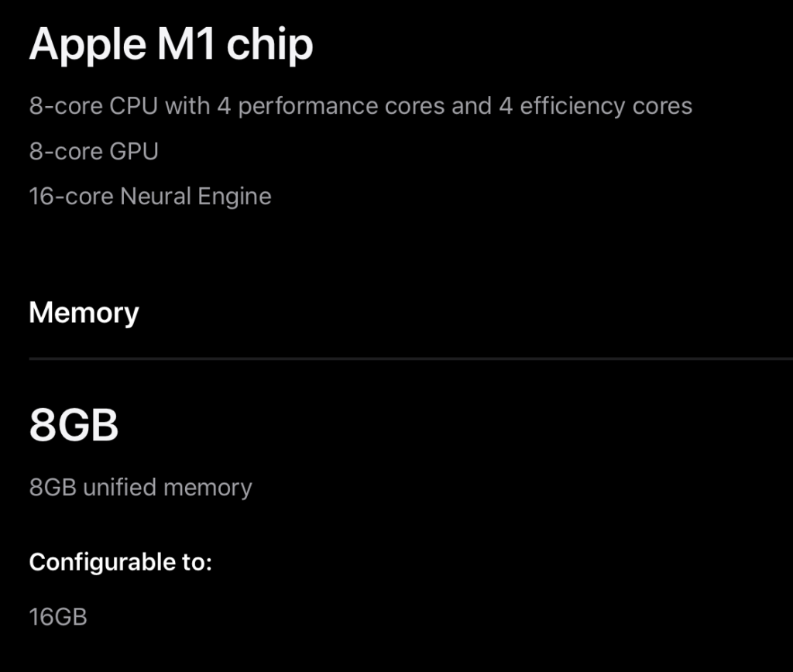Select the 16GB configurable option text
Image resolution: width=793 pixels, height=672 pixels.
coord(58,617)
